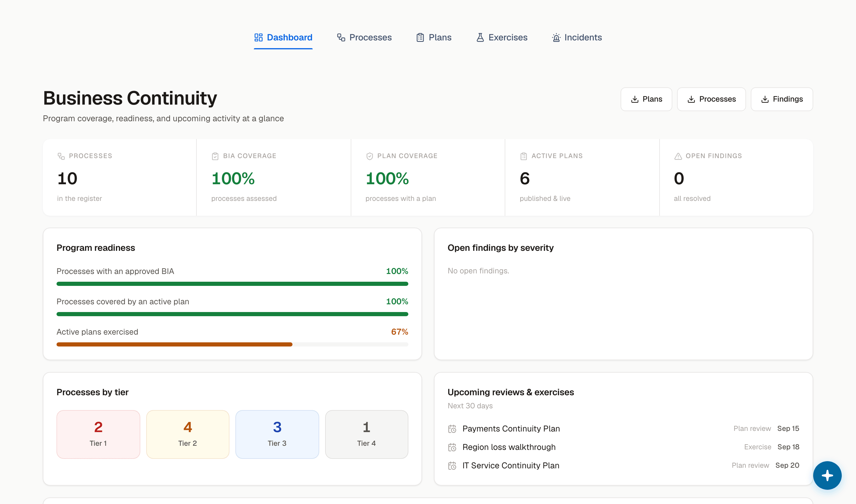The width and height of the screenshot is (856, 504).
Task: Click the download icon in Plans button
Action: (x=635, y=99)
